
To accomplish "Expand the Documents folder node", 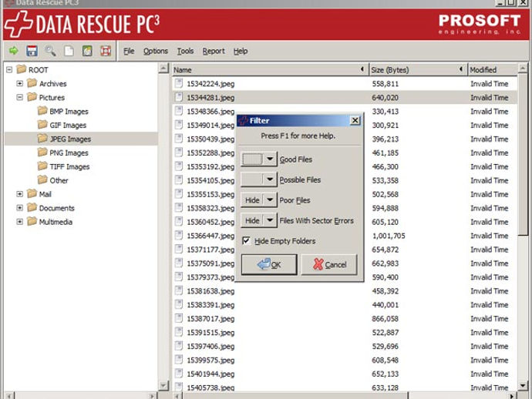I will tap(20, 208).
